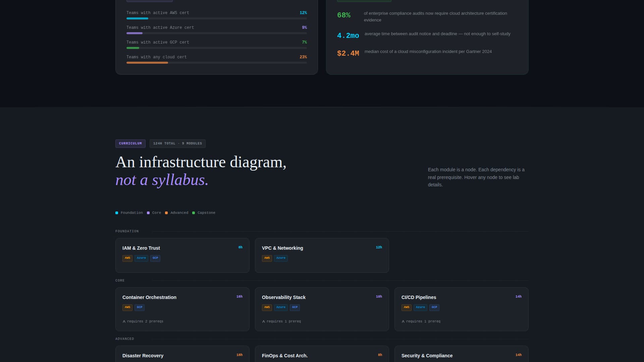Viewport: 644px width, 362px height.
Task: Open the IAM & Zero Trust module card
Action: 182,255
